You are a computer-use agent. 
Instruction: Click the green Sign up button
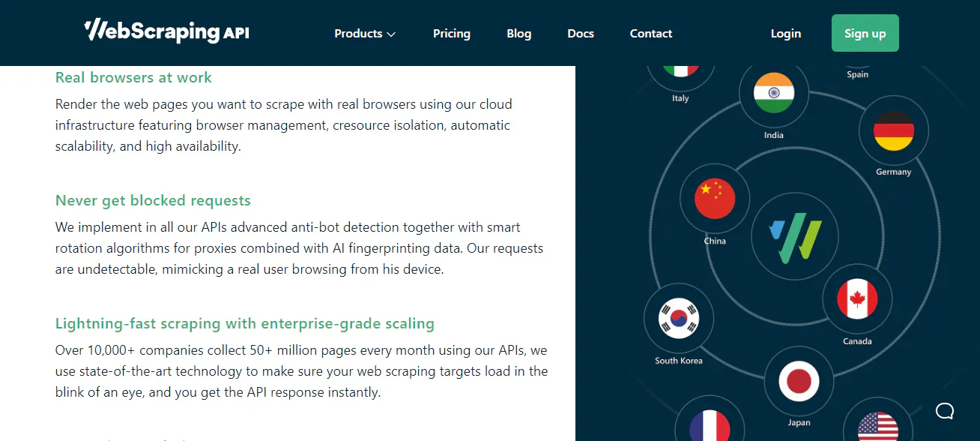point(865,33)
